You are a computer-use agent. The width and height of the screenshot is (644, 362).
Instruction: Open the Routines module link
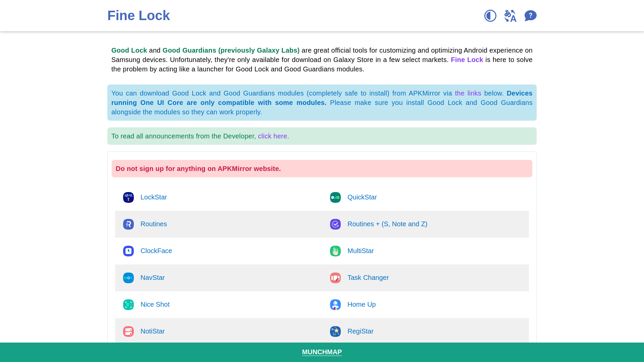click(154, 224)
